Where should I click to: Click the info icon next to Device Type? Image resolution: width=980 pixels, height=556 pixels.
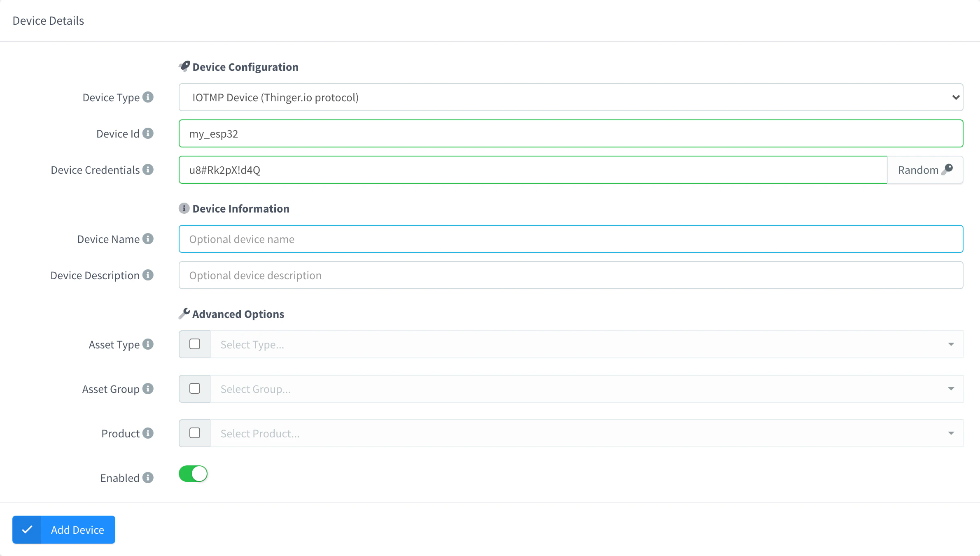148,97
